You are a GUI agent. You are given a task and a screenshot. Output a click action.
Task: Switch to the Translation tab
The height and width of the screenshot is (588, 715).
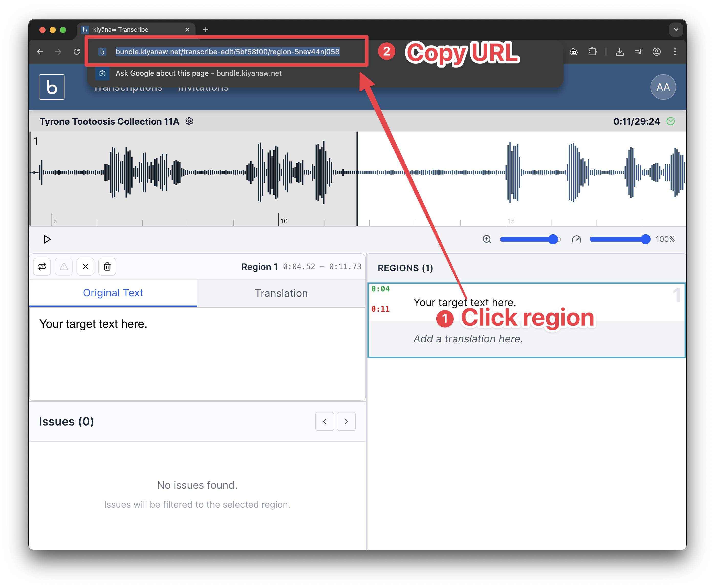pos(281,293)
